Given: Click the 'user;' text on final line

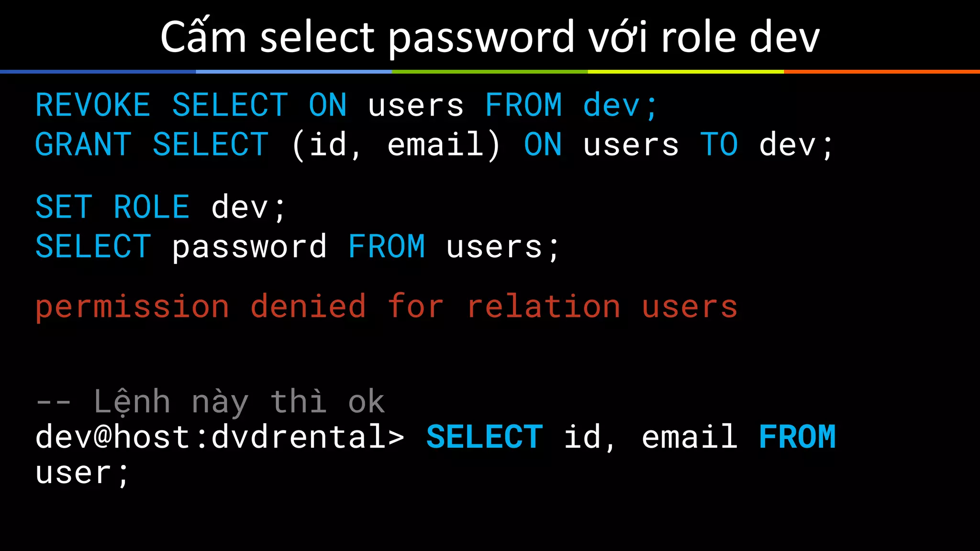Looking at the screenshot, I should (82, 474).
